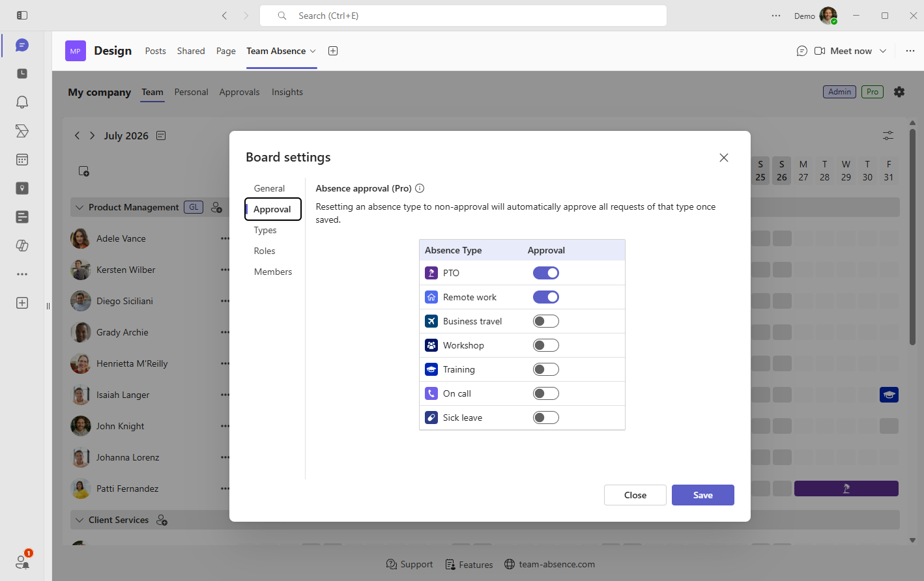Open the Insights tab behind dialog

287,92
